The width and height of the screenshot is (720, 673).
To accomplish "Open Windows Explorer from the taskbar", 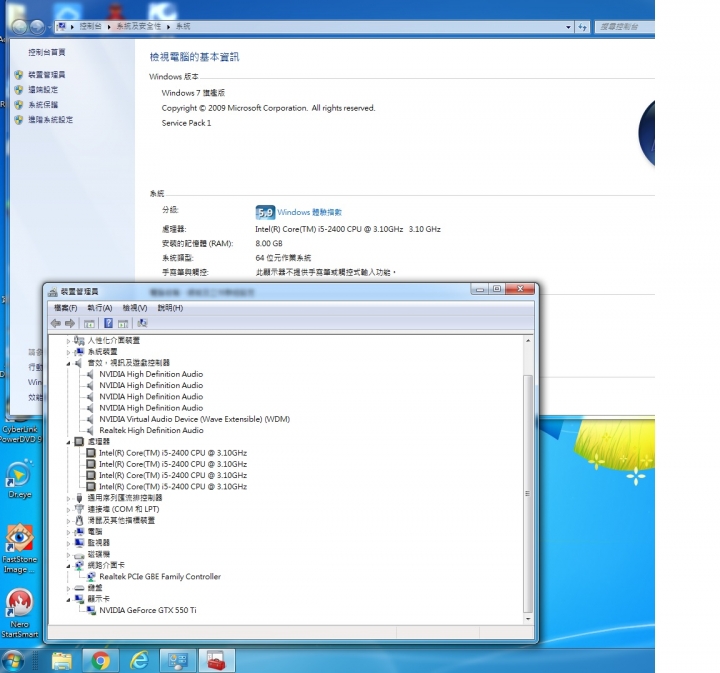I will point(62,661).
